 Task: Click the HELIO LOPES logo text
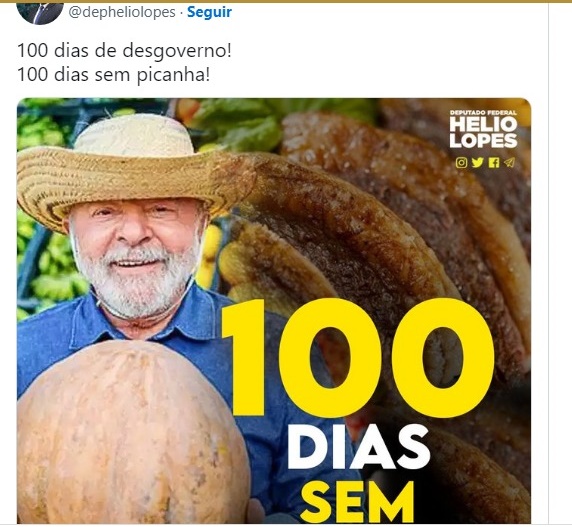pyautogui.click(x=483, y=132)
